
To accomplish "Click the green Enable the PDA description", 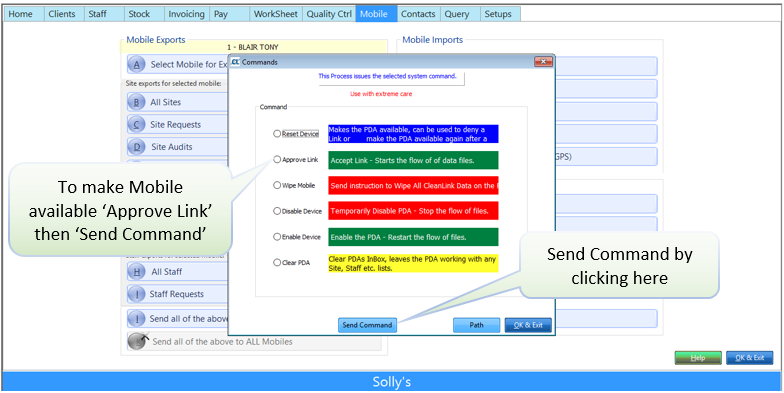I will coord(414,237).
